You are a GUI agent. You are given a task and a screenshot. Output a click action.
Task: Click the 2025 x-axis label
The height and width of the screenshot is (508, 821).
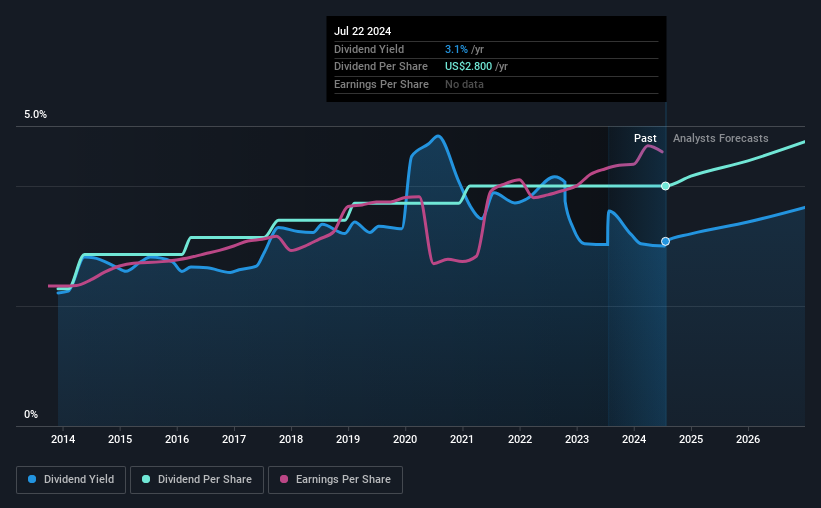[x=691, y=439]
